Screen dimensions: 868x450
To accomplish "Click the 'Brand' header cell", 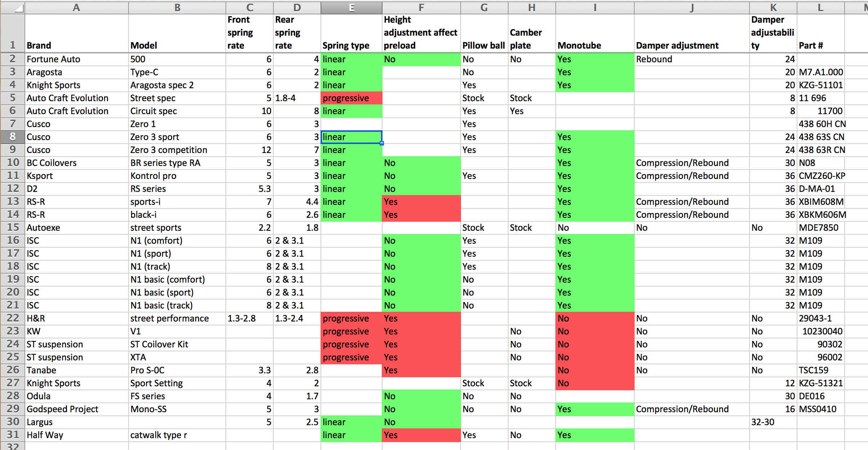I will (76, 33).
